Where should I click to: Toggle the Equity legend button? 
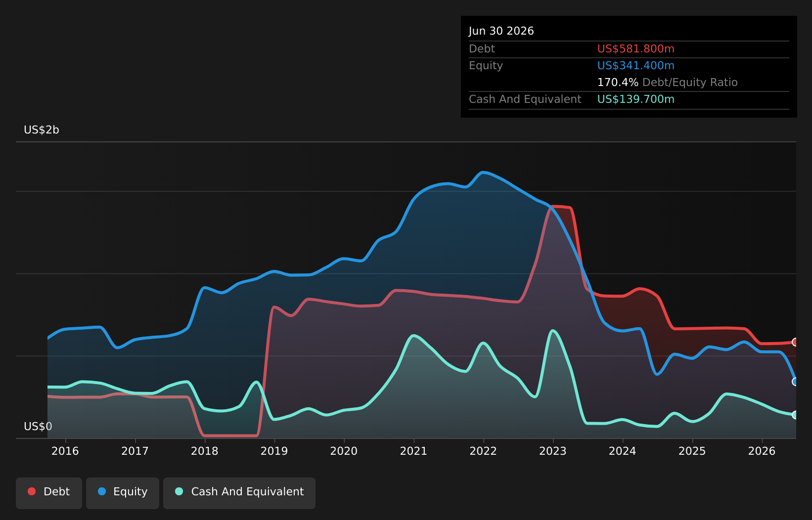(x=123, y=493)
